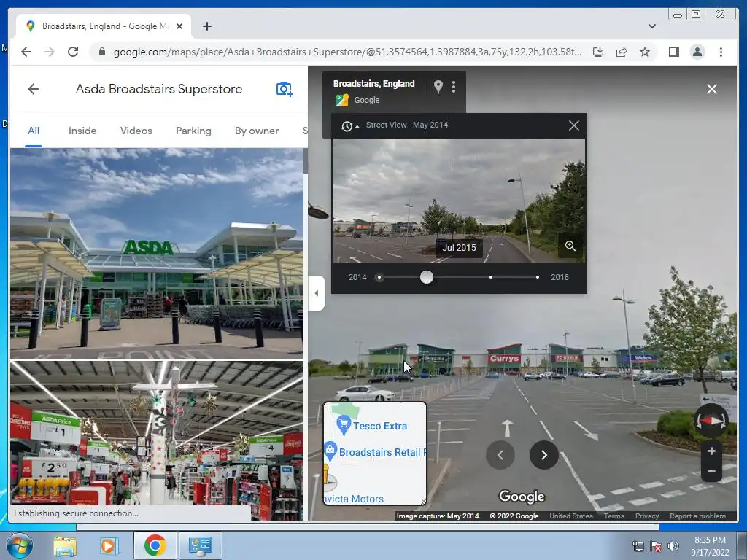Click the Chrome back navigation arrow
747x560 pixels.
coord(26,52)
